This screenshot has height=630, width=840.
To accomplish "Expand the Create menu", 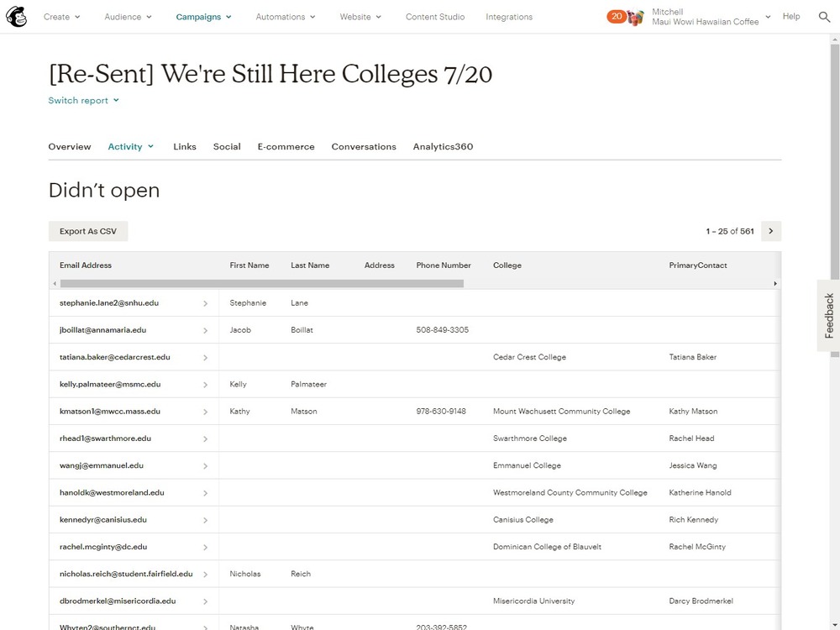I will [61, 17].
